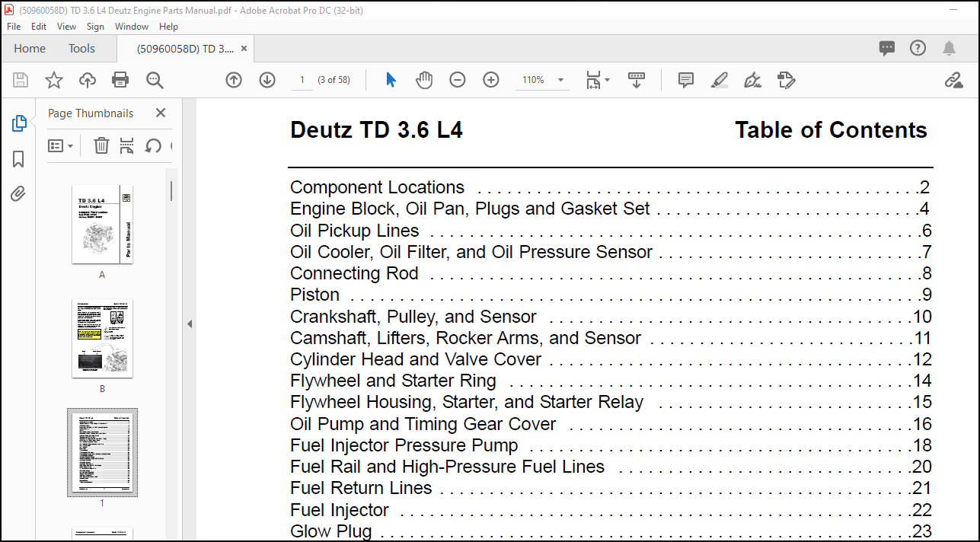The width and height of the screenshot is (980, 542).
Task: Close the Page Thumbnails panel
Action: point(161,113)
